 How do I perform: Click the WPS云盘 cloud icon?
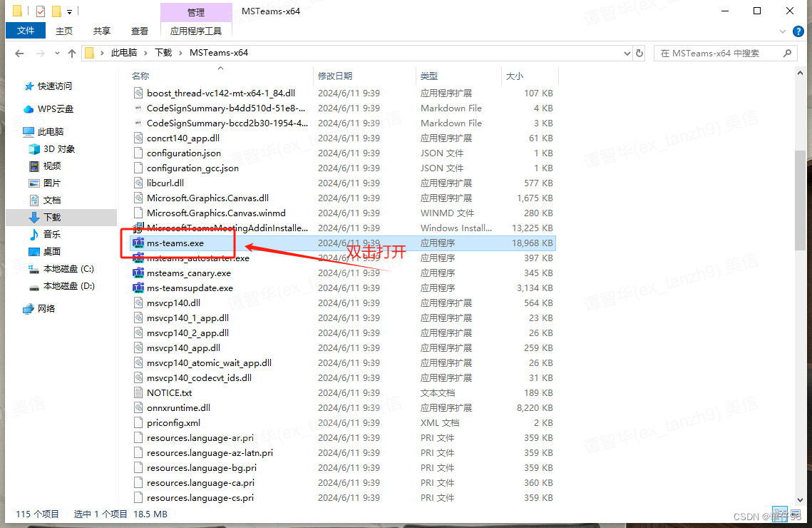point(29,109)
